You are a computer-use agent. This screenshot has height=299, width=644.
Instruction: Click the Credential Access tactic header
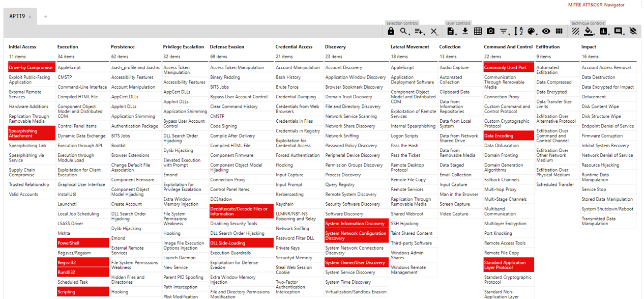(x=294, y=47)
